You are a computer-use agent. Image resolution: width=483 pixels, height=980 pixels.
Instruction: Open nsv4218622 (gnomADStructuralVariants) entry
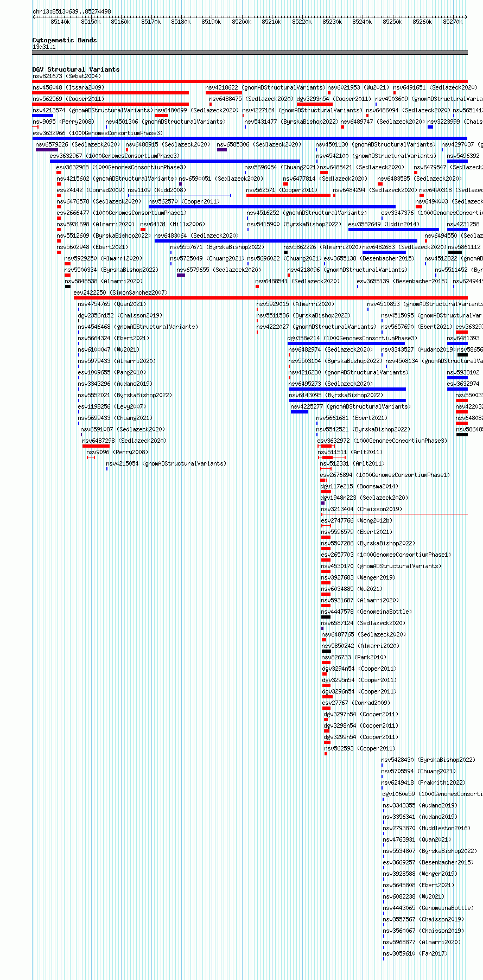[x=265, y=87]
